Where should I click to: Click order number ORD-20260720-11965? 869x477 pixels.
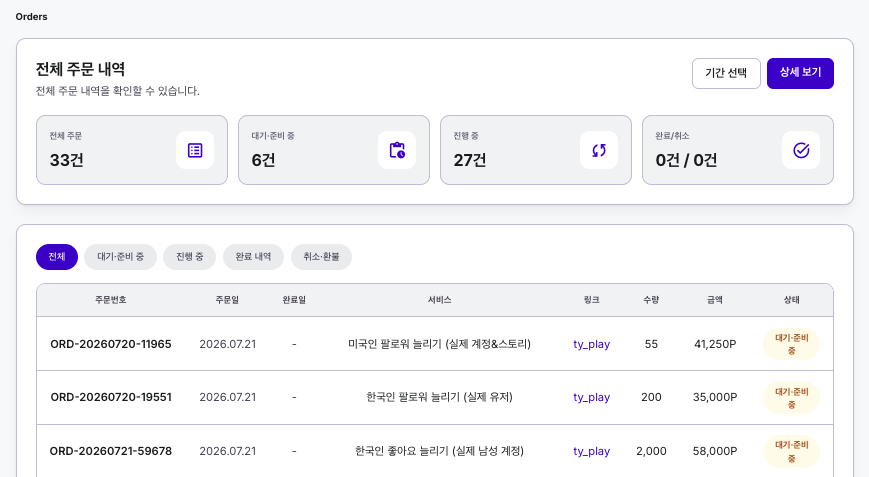[x=111, y=344]
